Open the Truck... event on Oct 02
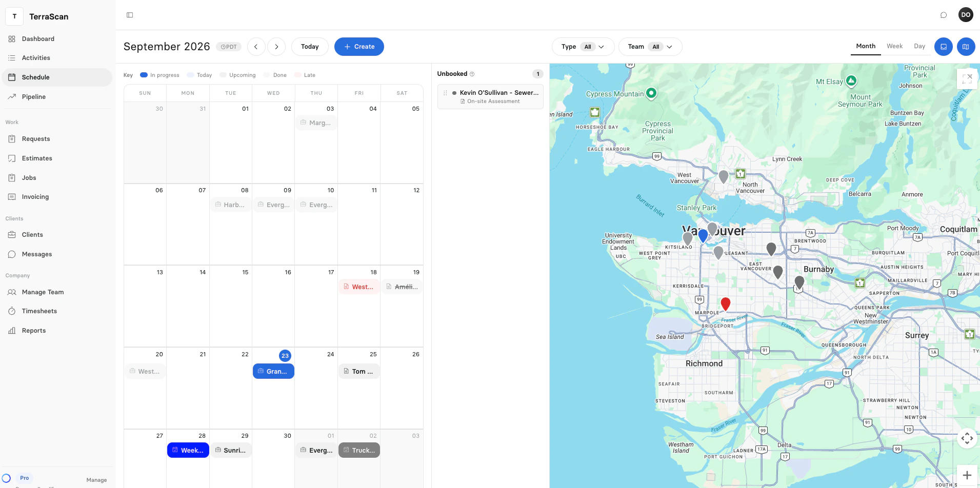This screenshot has height=488, width=980. (359, 450)
